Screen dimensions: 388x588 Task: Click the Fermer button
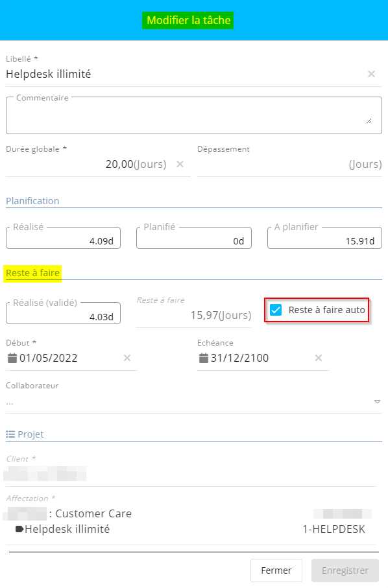pyautogui.click(x=276, y=570)
